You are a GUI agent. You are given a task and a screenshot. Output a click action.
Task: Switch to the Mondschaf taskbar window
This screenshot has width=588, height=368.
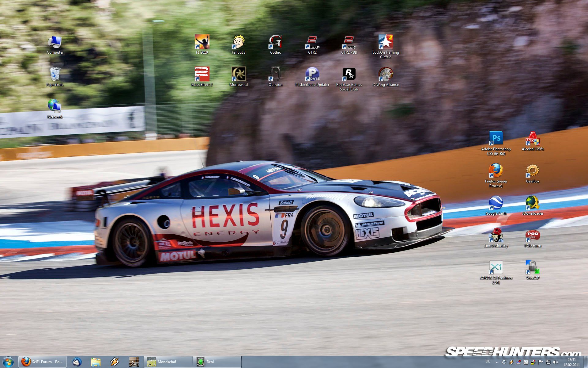tap(168, 362)
